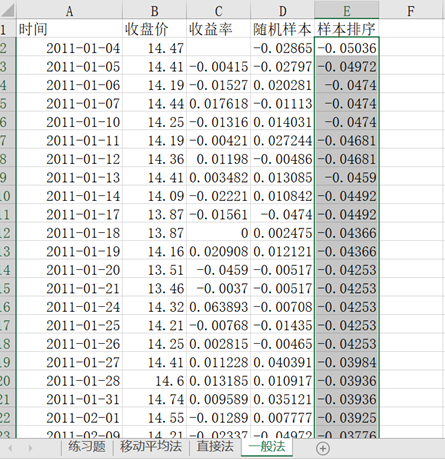
Task: Go to previous sheet arrow
Action: click(10, 448)
